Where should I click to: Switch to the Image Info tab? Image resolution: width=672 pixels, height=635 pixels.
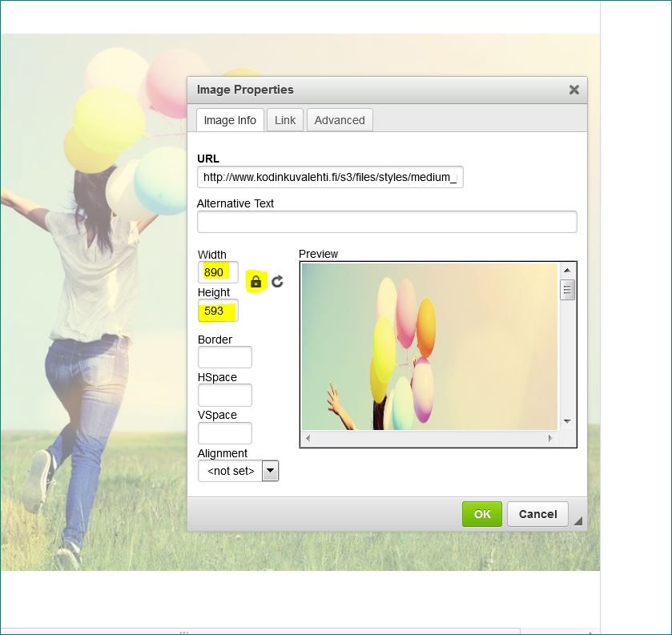tap(230, 120)
